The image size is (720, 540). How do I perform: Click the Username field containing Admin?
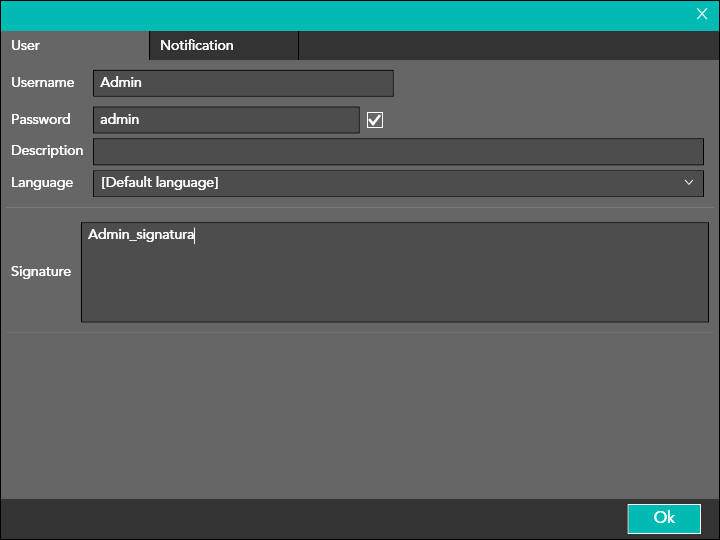243,83
